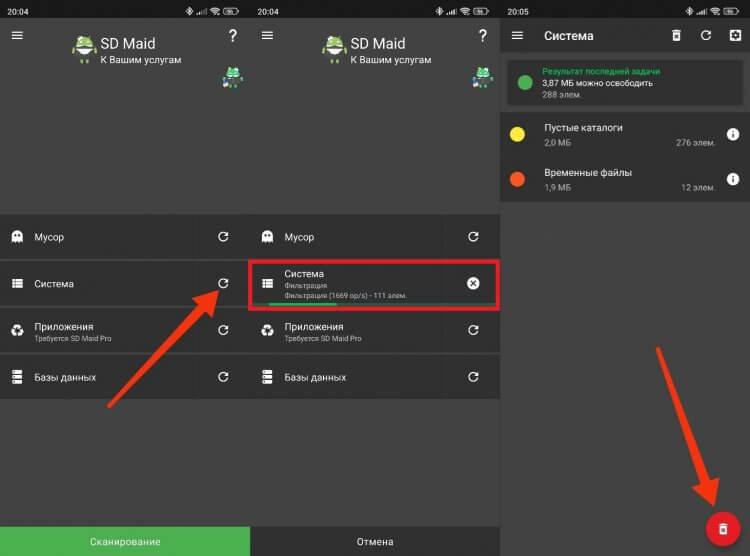Refresh Мусор in second screen
Viewport: 750px width, 556px height.
[x=473, y=236]
